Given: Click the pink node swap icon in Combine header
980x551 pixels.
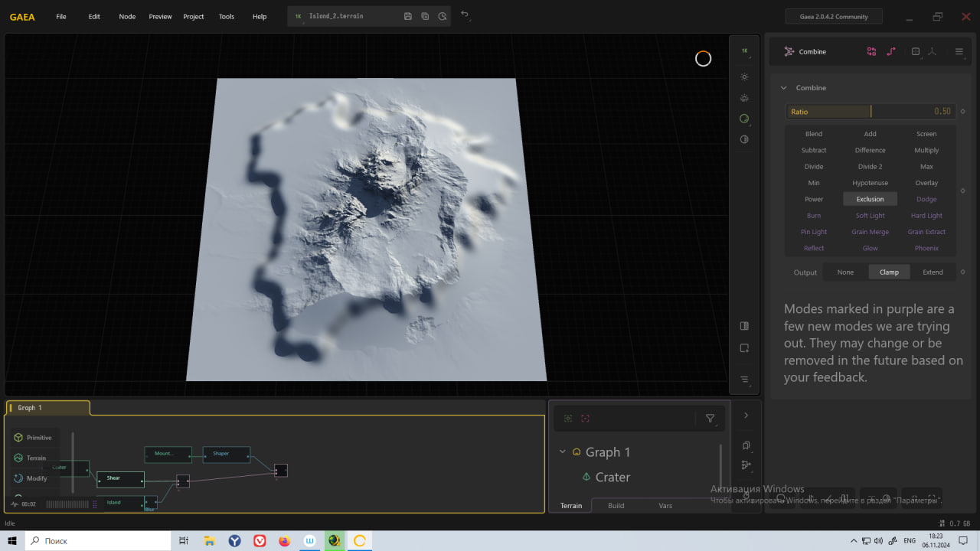Looking at the screenshot, I should tap(871, 51).
